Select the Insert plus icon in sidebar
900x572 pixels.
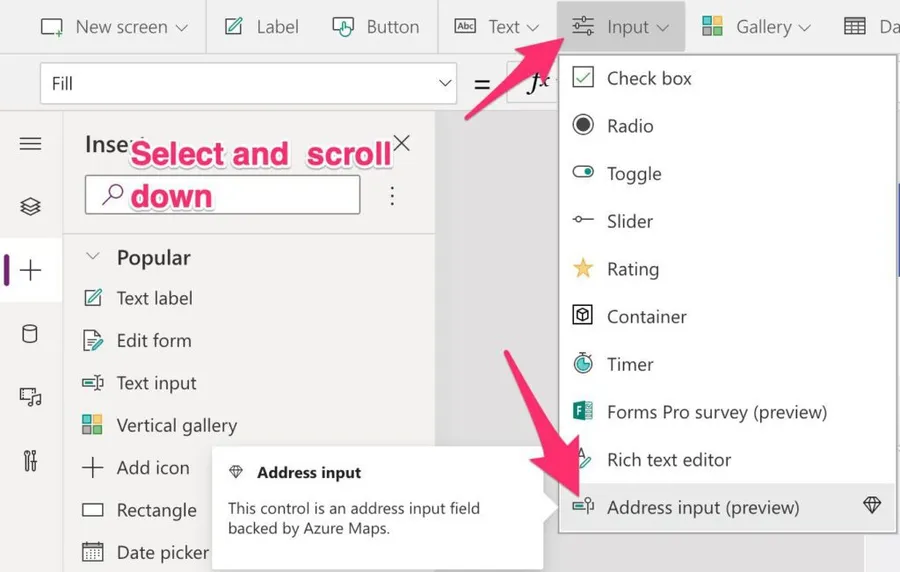point(30,270)
